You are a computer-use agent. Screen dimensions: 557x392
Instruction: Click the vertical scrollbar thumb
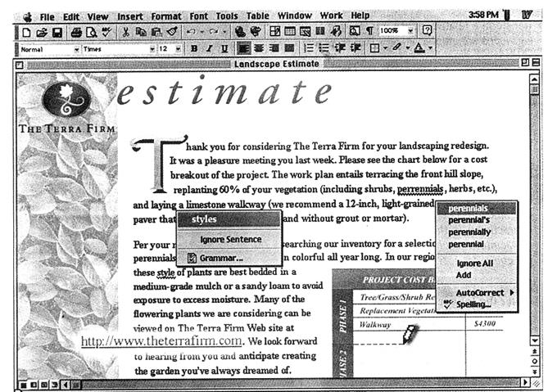534,89
